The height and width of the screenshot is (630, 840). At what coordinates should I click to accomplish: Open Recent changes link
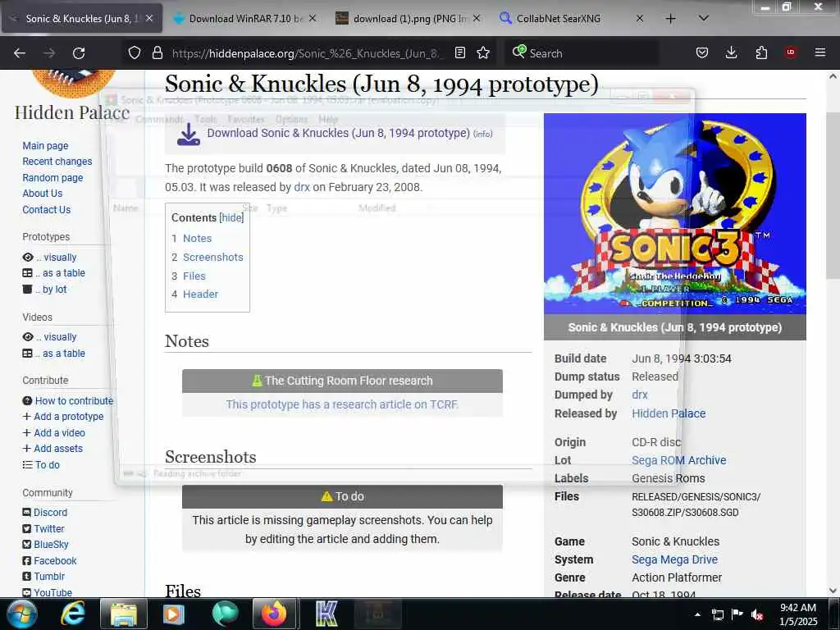tap(57, 162)
